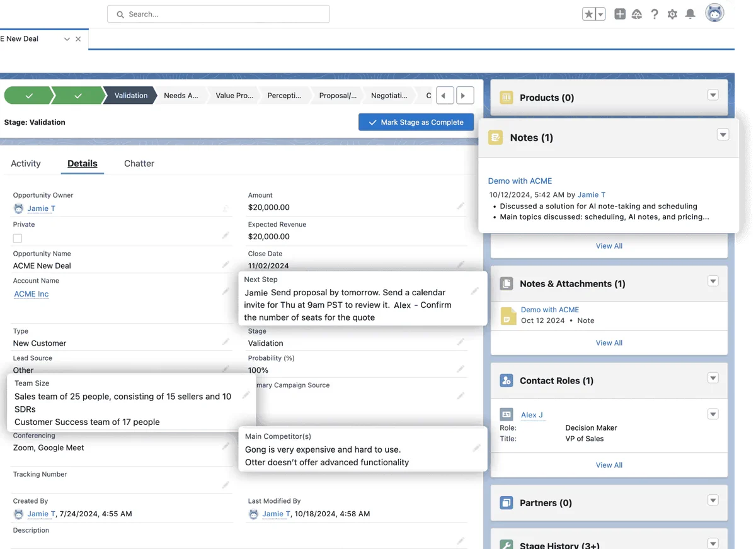This screenshot has width=756, height=549.
Task: Open the notifications bell icon
Action: click(690, 13)
